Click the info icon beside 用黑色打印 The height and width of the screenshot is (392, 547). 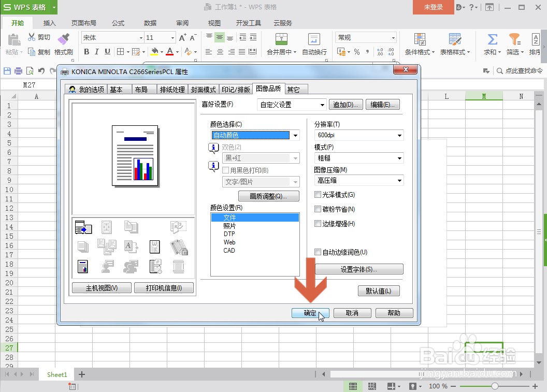[213, 166]
